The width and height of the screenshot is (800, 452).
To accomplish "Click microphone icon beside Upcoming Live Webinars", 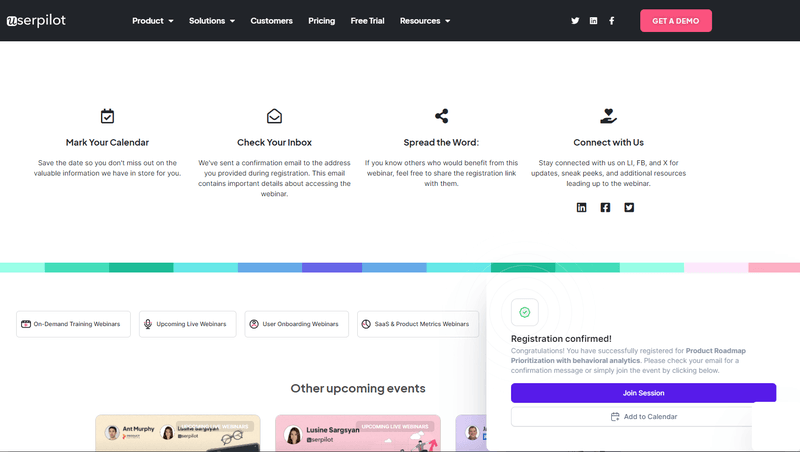I will pyautogui.click(x=148, y=324).
